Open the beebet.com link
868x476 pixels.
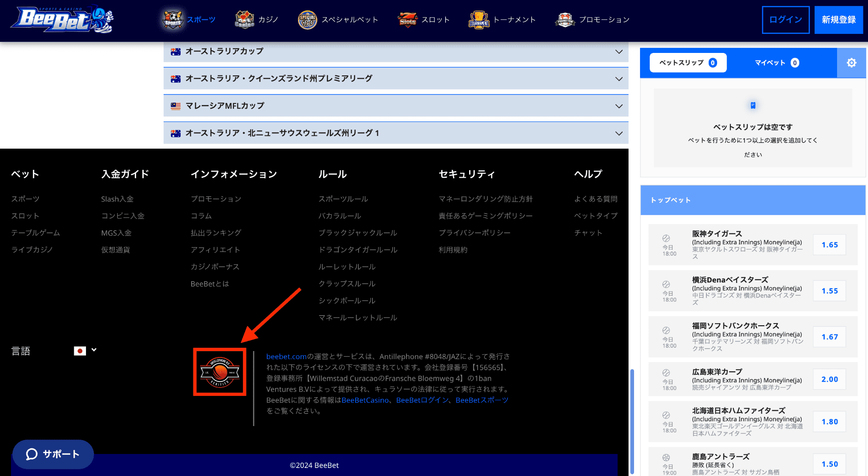pyautogui.click(x=286, y=357)
